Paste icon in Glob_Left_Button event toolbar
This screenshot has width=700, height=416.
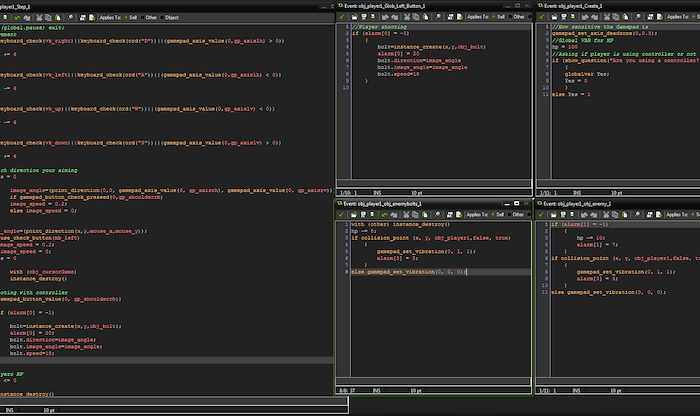(425, 17)
